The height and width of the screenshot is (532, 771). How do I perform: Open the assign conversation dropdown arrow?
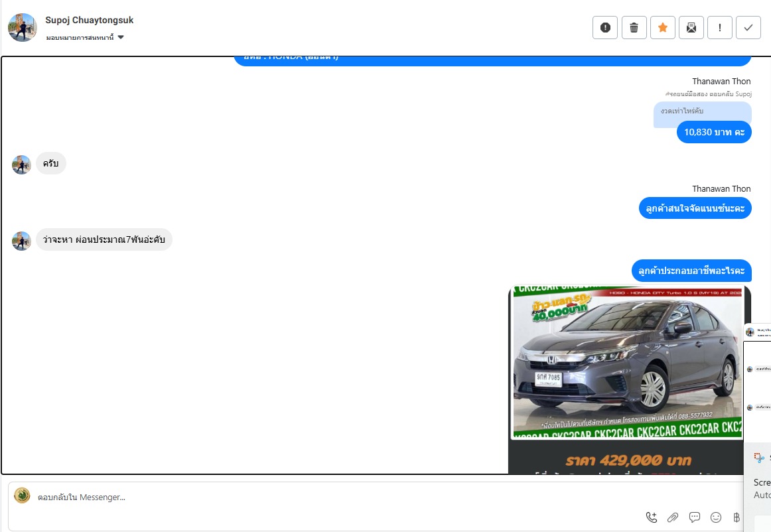click(121, 37)
